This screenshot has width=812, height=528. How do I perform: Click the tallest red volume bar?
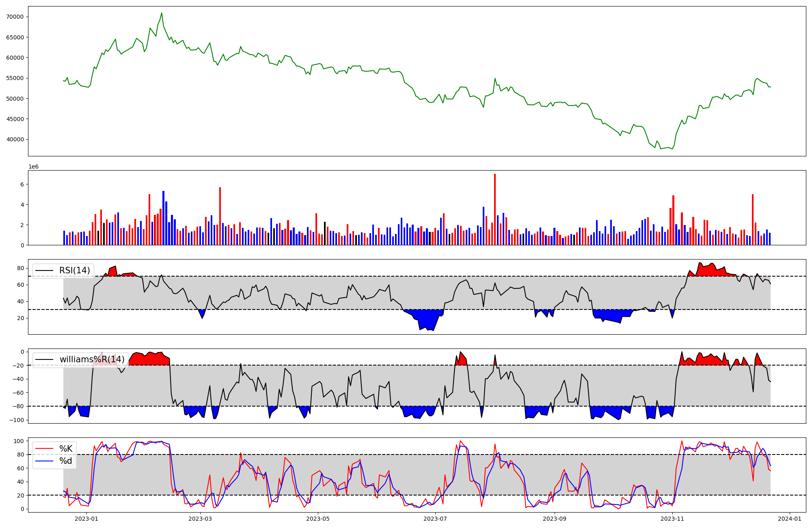click(x=495, y=209)
